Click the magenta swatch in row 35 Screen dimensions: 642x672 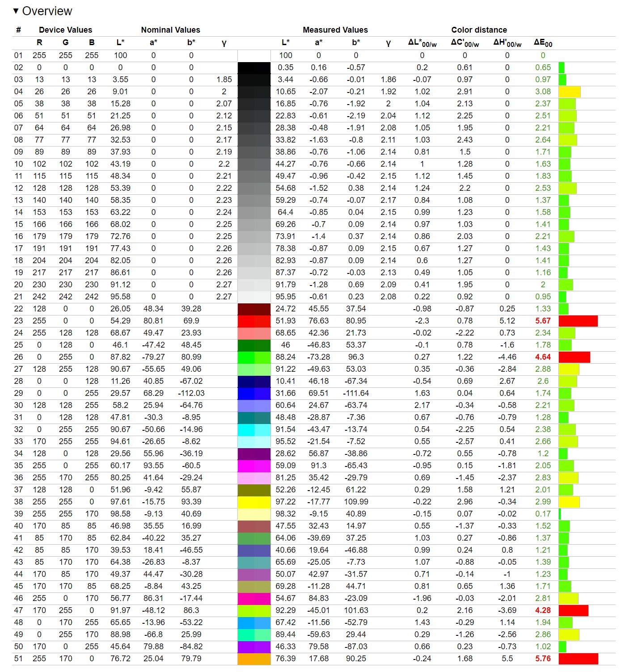point(254,466)
